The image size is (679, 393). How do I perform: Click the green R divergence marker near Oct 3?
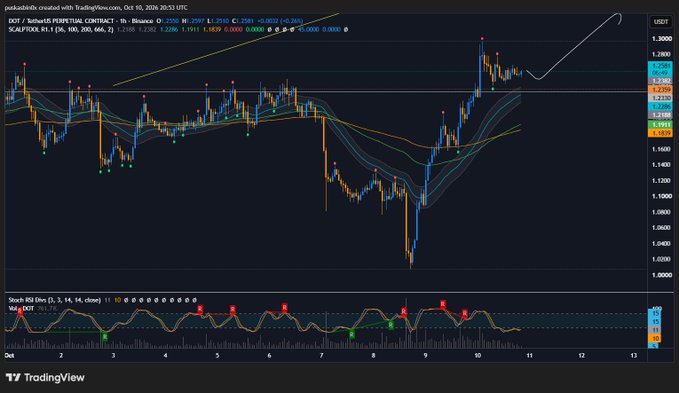point(105,336)
